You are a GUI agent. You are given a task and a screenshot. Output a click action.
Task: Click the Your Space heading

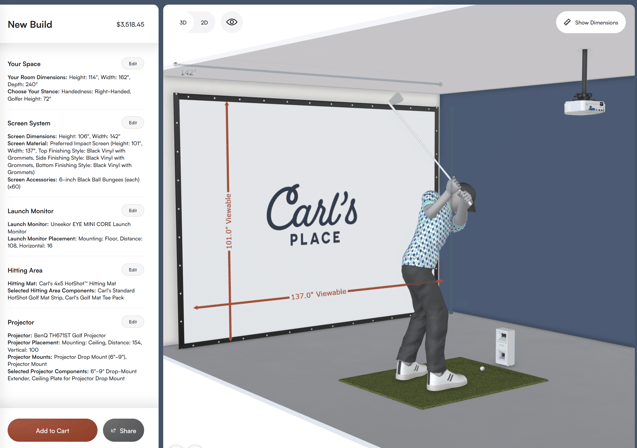(24, 64)
